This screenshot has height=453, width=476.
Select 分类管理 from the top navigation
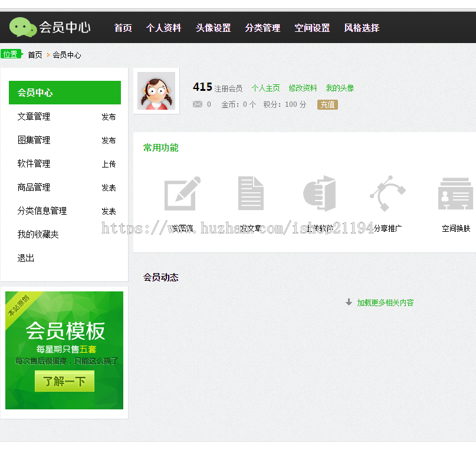[x=262, y=27]
